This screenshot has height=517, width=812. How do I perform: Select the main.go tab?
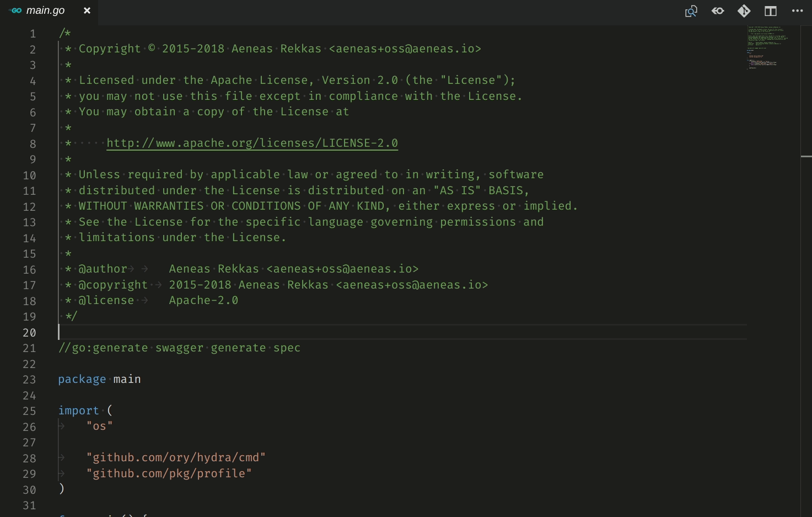click(46, 10)
